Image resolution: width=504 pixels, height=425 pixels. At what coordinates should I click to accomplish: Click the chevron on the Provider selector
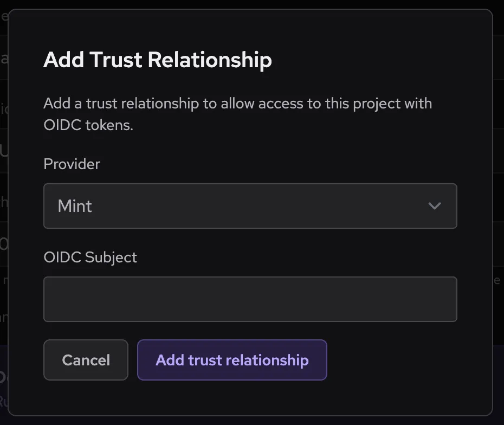434,206
